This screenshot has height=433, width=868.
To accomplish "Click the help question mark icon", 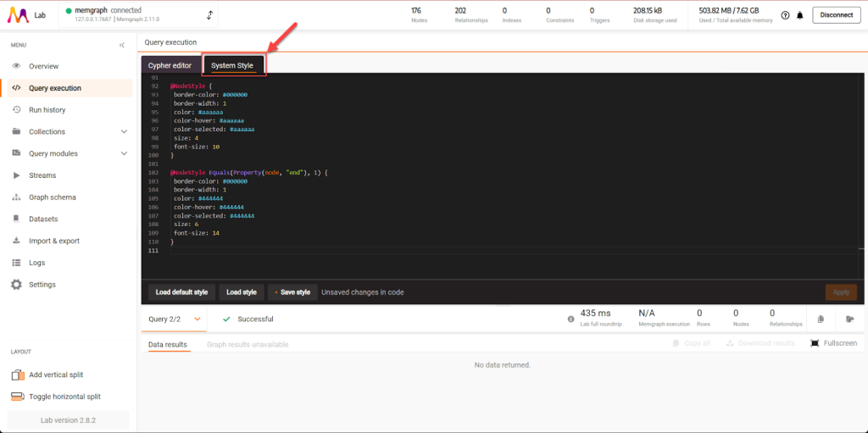I will tap(785, 15).
